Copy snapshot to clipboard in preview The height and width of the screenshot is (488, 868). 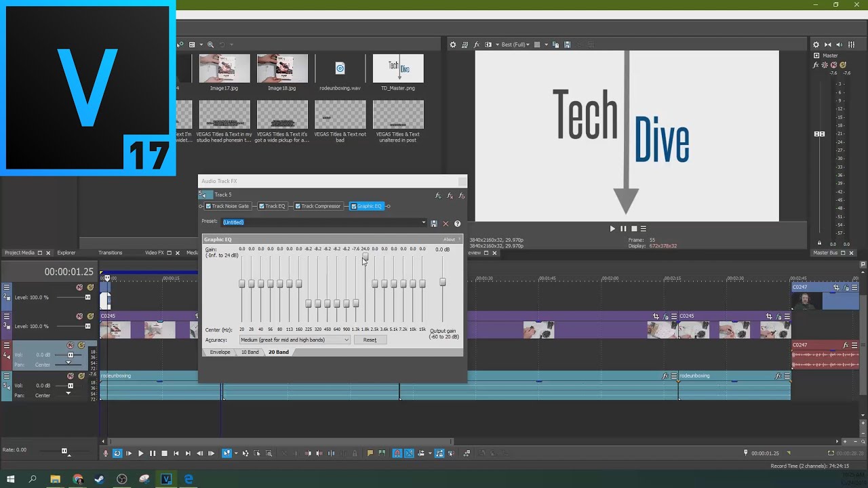click(x=555, y=45)
